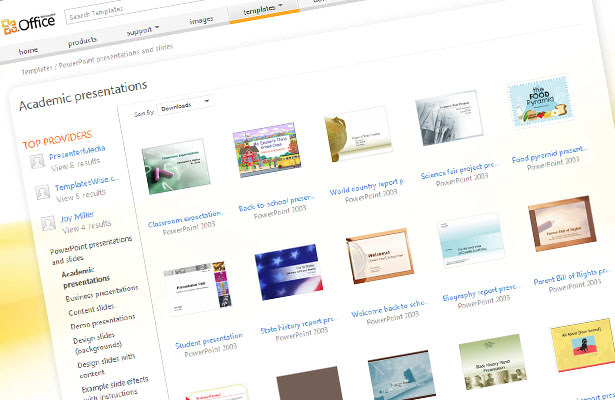Switch to the products tab
Viewport: 615px width, 400px height.
pyautogui.click(x=82, y=43)
